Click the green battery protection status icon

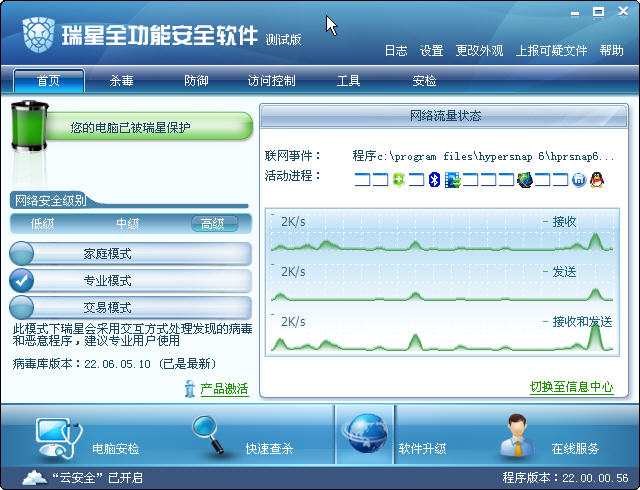point(29,126)
